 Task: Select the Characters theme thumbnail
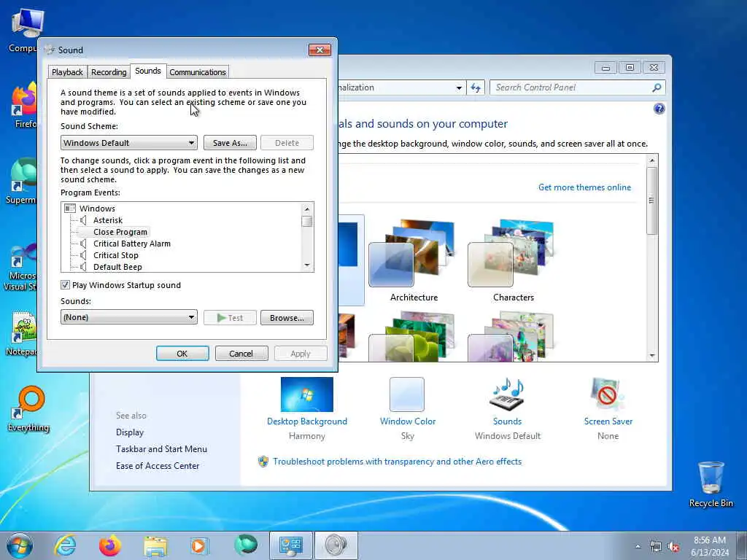tap(511, 252)
